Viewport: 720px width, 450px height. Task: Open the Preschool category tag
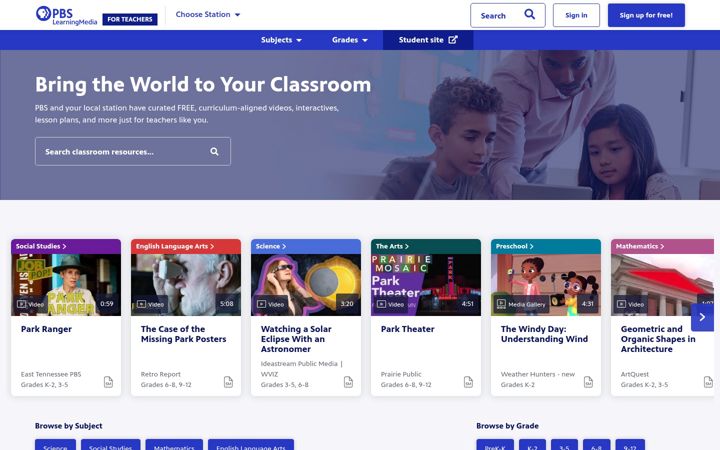pyautogui.click(x=515, y=246)
